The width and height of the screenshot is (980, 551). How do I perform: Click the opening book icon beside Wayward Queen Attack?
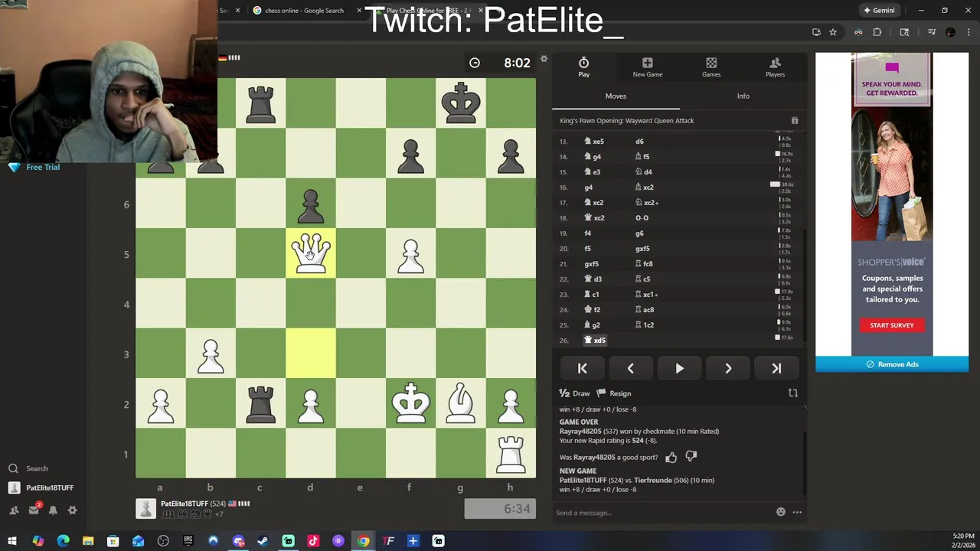tap(795, 121)
